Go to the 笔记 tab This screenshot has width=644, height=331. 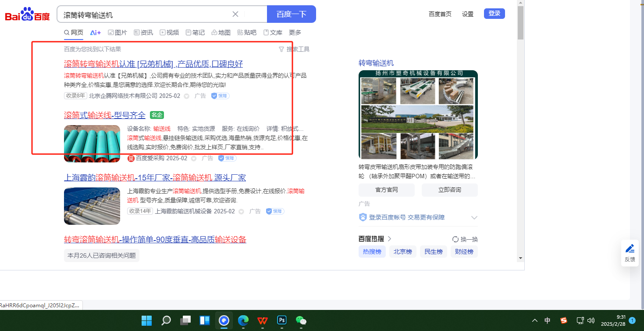[195, 32]
